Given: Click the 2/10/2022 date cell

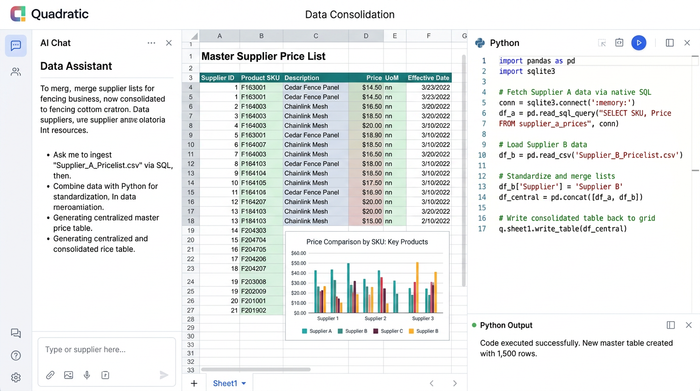Looking at the screenshot, I should coord(429,221).
